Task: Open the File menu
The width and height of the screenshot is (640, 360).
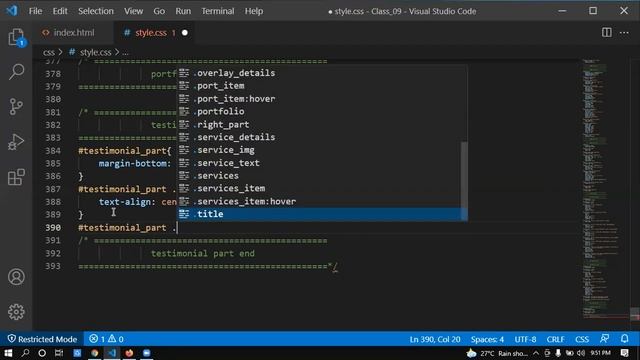Action: click(x=36, y=11)
